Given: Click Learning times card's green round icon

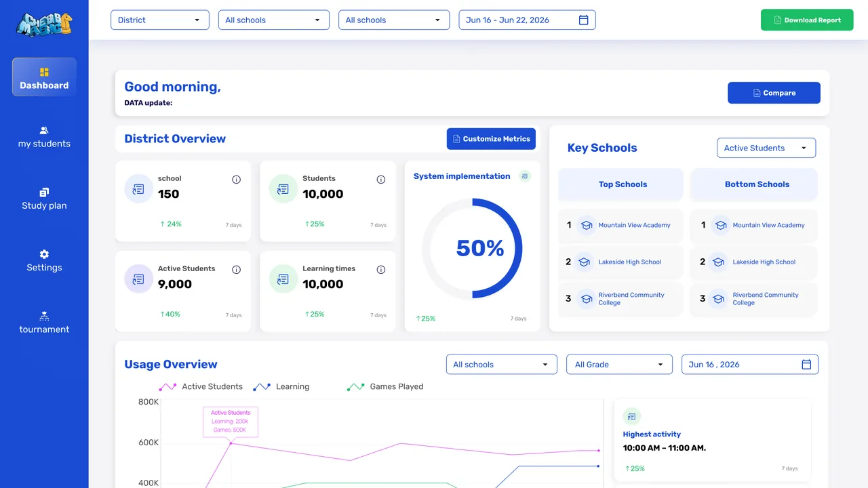Looking at the screenshot, I should click(x=283, y=279).
